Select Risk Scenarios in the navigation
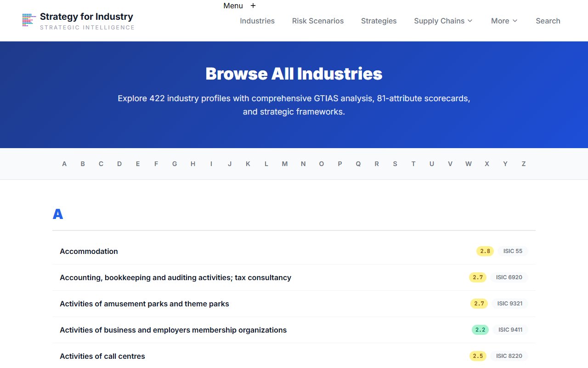 click(318, 21)
